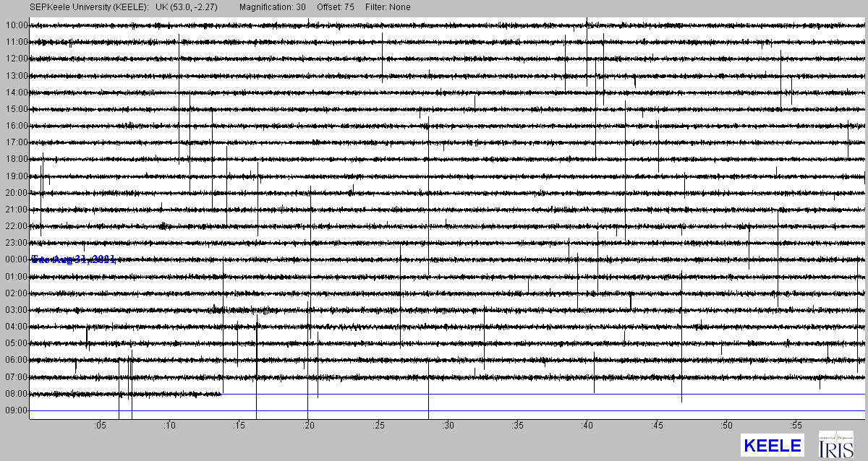Click the SEPKeele University (KEELE) station title
Viewport: 868px width, 461px height.
point(89,7)
